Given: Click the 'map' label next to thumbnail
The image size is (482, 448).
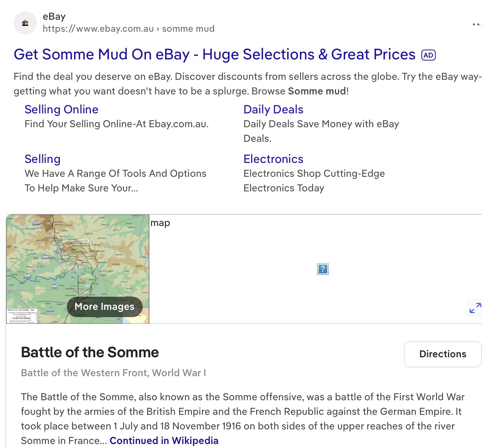Looking at the screenshot, I should click(160, 223).
